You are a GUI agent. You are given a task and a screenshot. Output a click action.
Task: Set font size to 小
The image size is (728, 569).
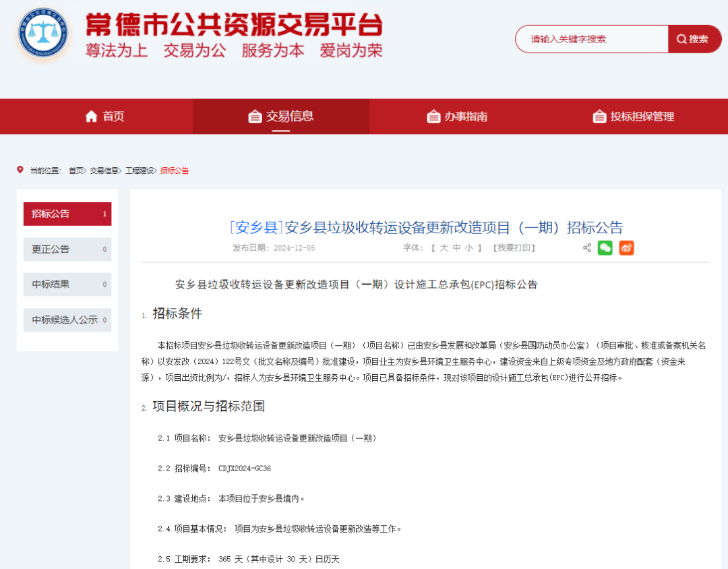point(469,248)
